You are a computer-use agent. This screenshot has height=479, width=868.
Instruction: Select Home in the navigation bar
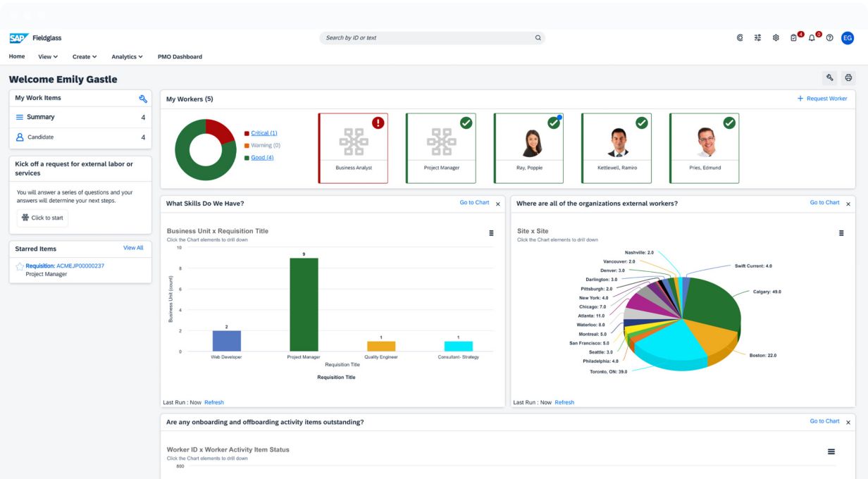point(17,57)
